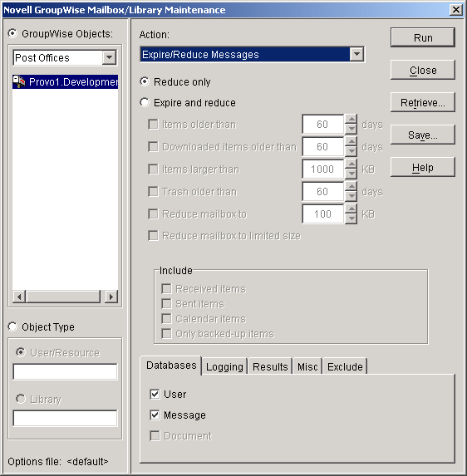Decrease Reduce mailbox to KB value
This screenshot has width=467, height=476.
351,218
